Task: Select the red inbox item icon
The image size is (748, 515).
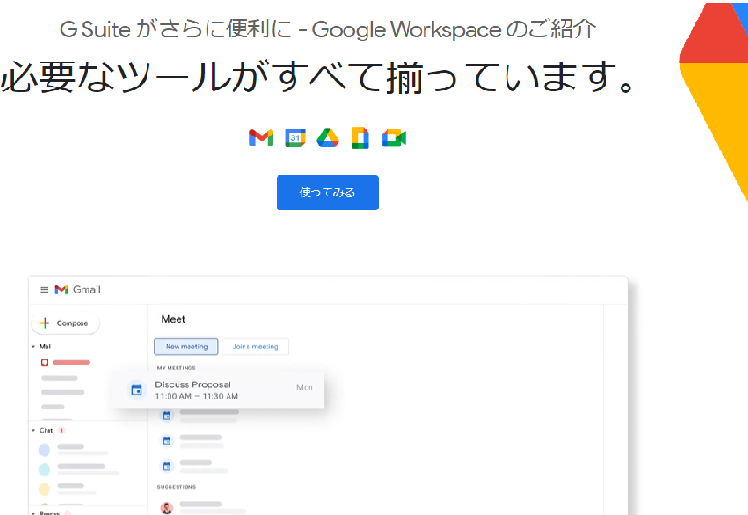Action: pyautogui.click(x=44, y=362)
